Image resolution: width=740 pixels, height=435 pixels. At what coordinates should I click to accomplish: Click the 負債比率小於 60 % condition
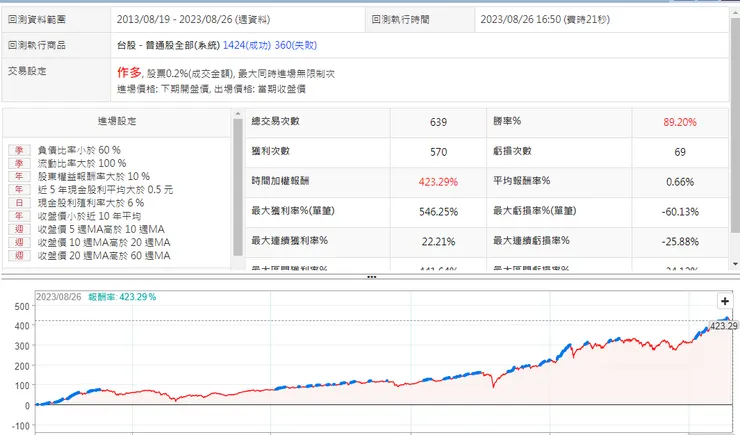click(x=79, y=150)
